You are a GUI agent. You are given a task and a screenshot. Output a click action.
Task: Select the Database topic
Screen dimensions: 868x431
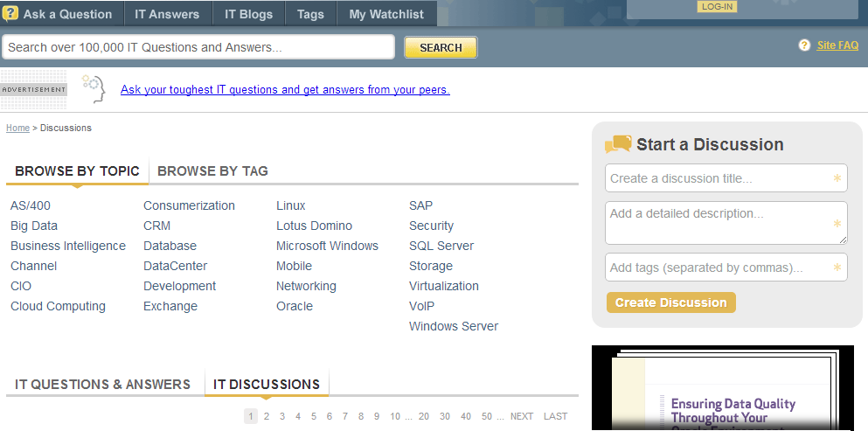tap(170, 246)
